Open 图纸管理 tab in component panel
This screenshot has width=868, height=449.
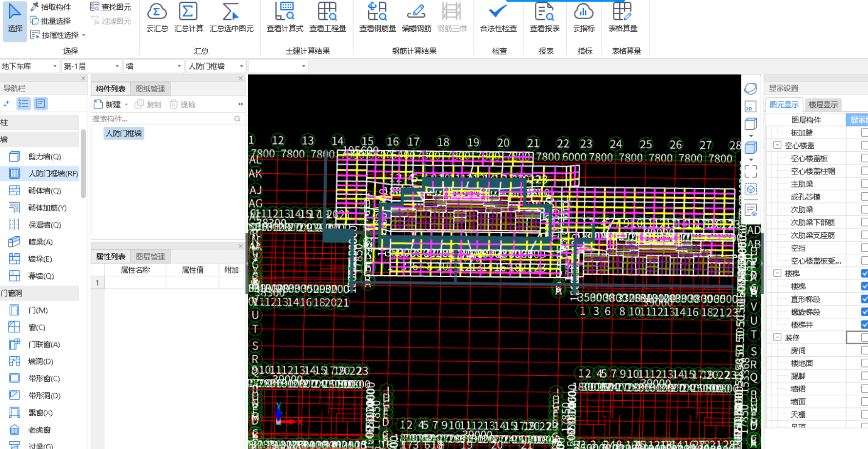click(x=150, y=88)
